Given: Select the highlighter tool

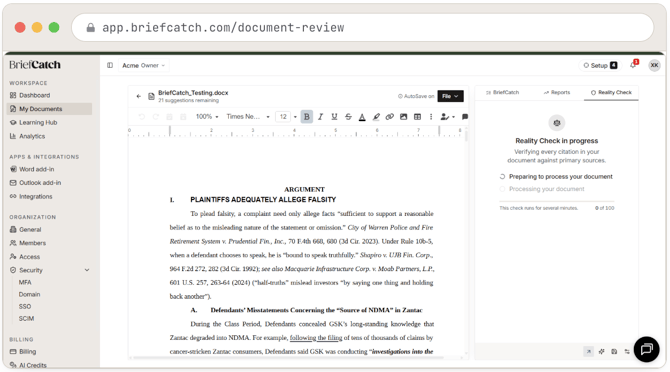Looking at the screenshot, I should [376, 117].
